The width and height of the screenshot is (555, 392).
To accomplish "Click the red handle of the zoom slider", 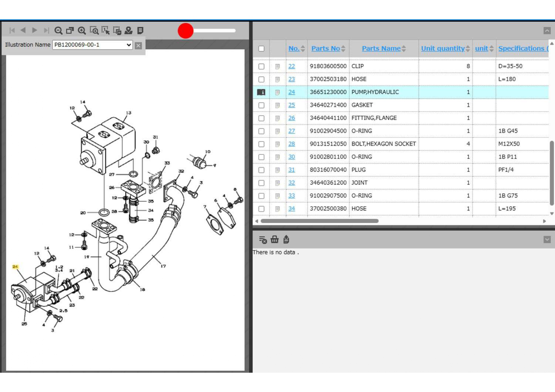I will pyautogui.click(x=186, y=31).
